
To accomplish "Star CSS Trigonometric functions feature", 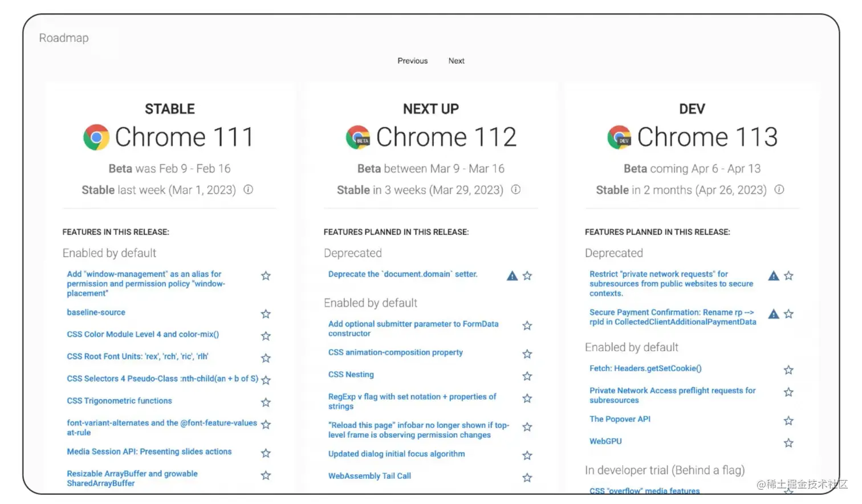I will pos(266,403).
